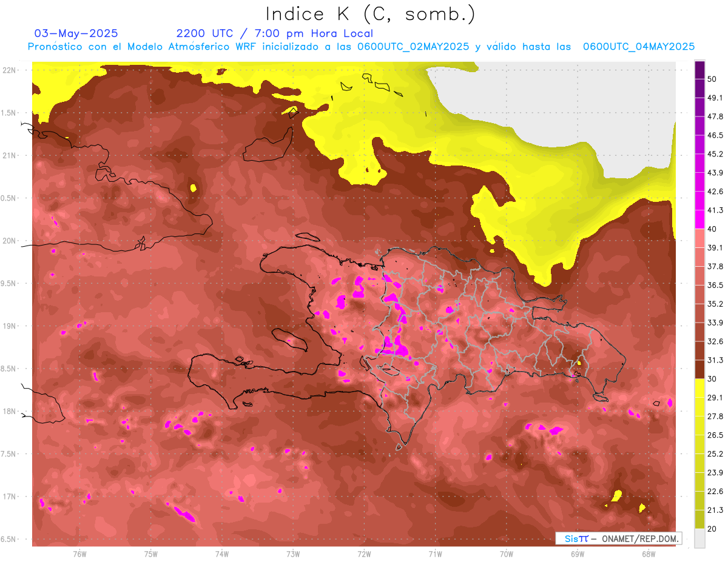728x562 pixels.
Task: Click the dark purple swatch above 50
Action: 699,70
